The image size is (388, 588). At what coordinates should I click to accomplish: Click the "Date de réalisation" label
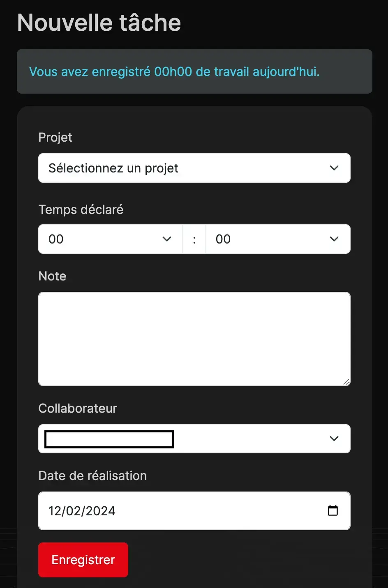click(x=92, y=475)
